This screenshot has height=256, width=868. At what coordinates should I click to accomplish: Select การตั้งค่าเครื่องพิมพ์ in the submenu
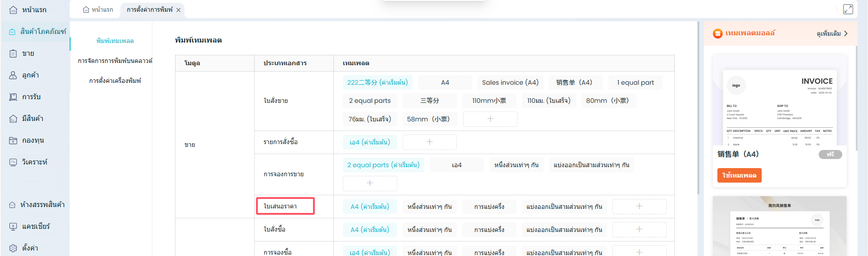pos(115,81)
